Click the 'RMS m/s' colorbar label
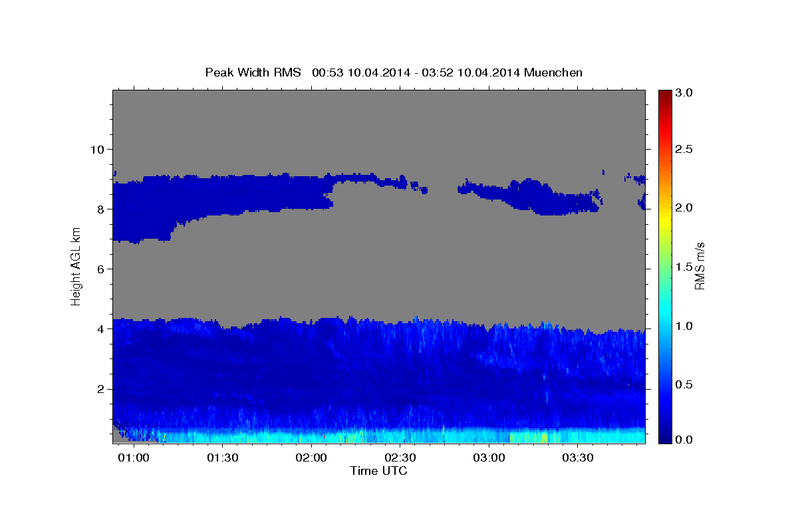 [x=699, y=266]
